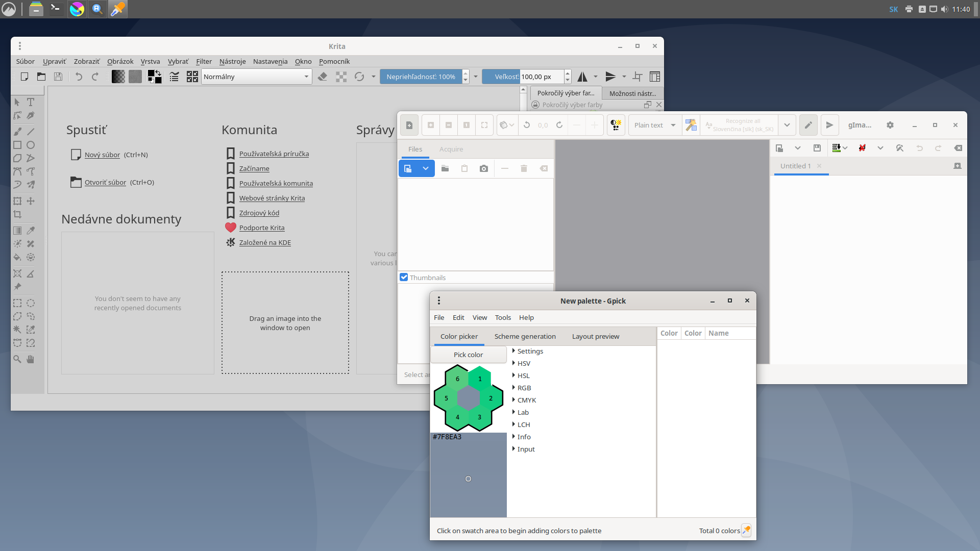Viewport: 980px width, 551px height.
Task: Switch to Scheme generation tab in Gpick
Action: click(x=525, y=336)
